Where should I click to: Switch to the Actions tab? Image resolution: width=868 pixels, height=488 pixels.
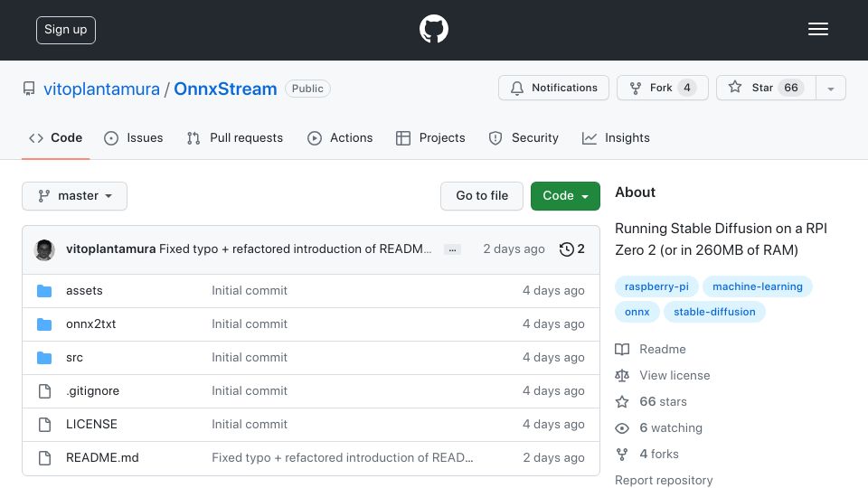pyautogui.click(x=340, y=137)
